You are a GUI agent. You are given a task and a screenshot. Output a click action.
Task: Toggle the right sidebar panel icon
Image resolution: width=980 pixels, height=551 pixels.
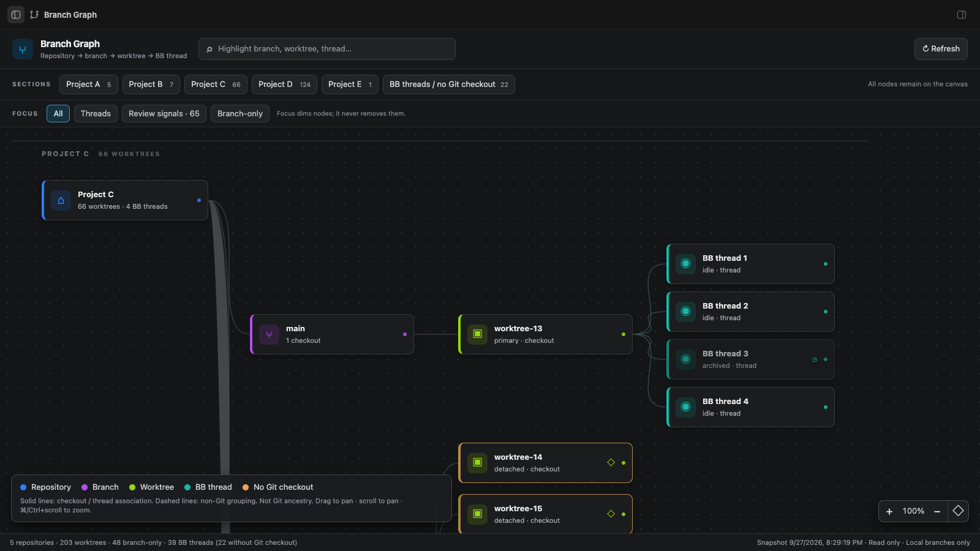click(962, 15)
